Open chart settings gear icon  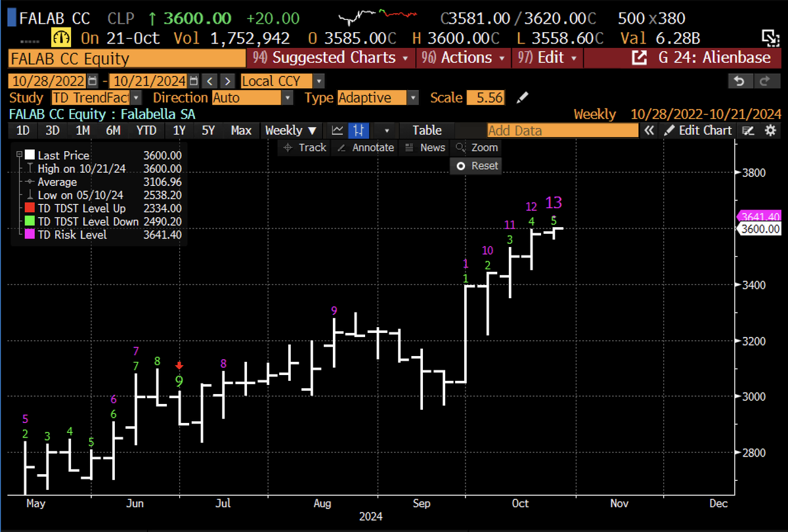tap(770, 130)
